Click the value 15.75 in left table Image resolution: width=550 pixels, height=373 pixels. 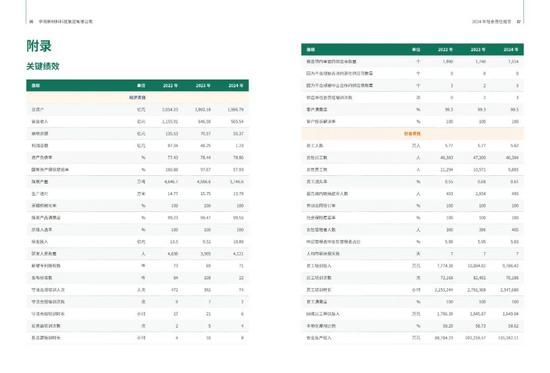[x=206, y=194]
